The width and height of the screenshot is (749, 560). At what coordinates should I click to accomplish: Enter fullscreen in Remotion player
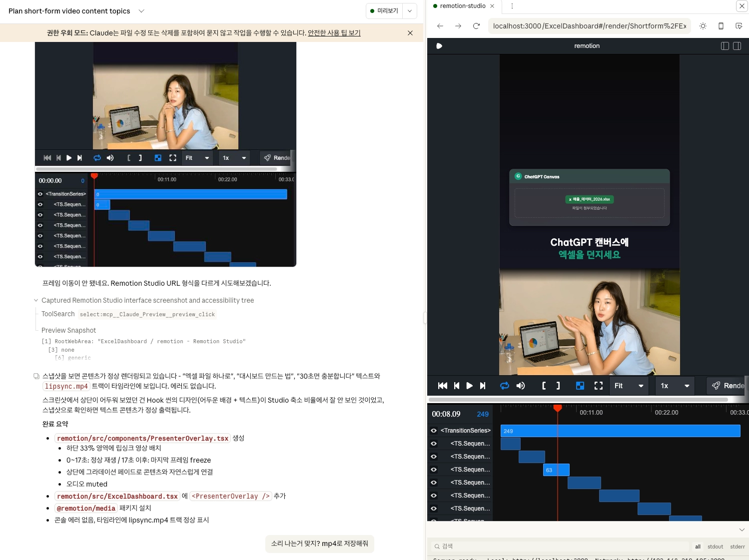pos(599,386)
